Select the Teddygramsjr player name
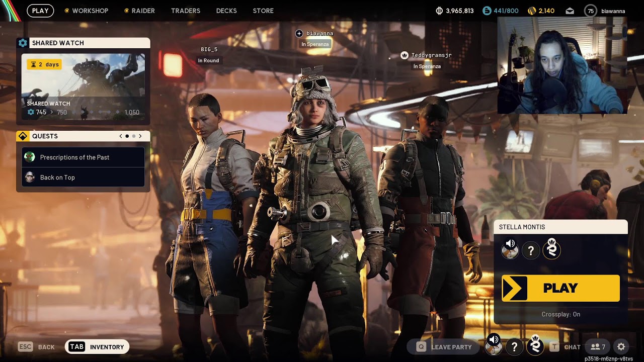The image size is (644, 362). coord(431,55)
